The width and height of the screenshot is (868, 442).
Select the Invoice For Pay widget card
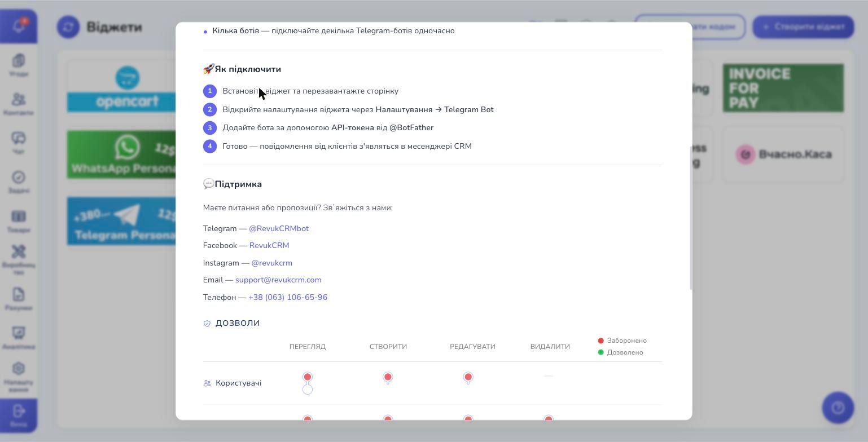783,88
